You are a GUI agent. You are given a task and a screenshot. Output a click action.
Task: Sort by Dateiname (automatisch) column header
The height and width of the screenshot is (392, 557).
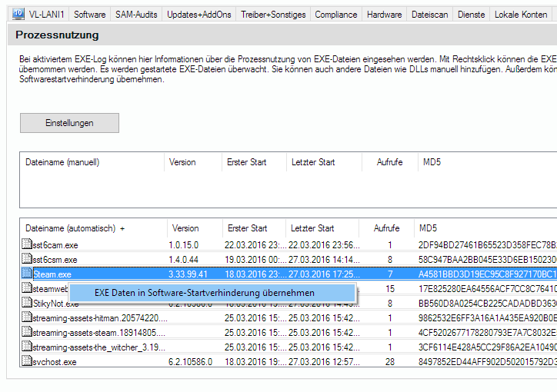93,228
